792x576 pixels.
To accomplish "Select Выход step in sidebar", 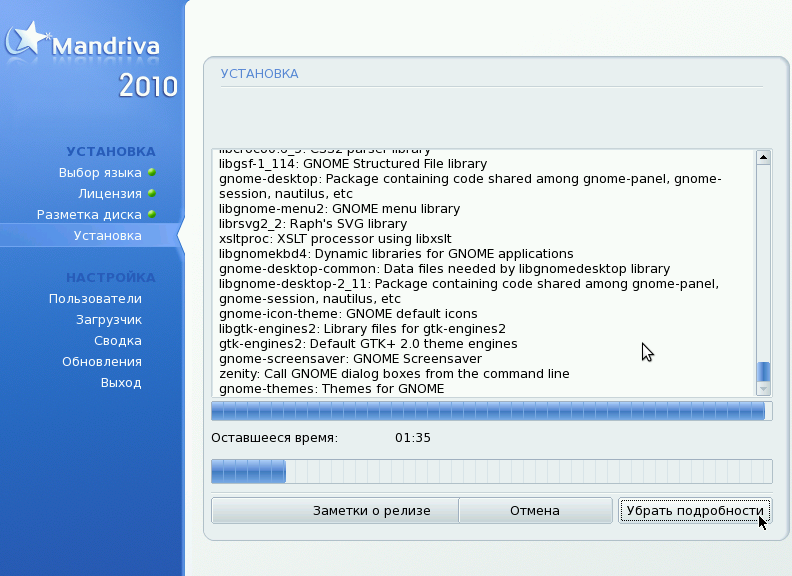I will (121, 382).
